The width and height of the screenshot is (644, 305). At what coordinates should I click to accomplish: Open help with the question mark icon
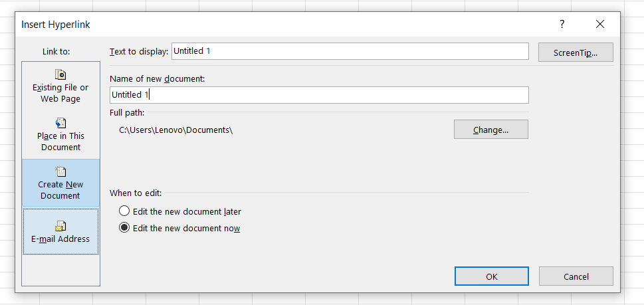click(562, 25)
